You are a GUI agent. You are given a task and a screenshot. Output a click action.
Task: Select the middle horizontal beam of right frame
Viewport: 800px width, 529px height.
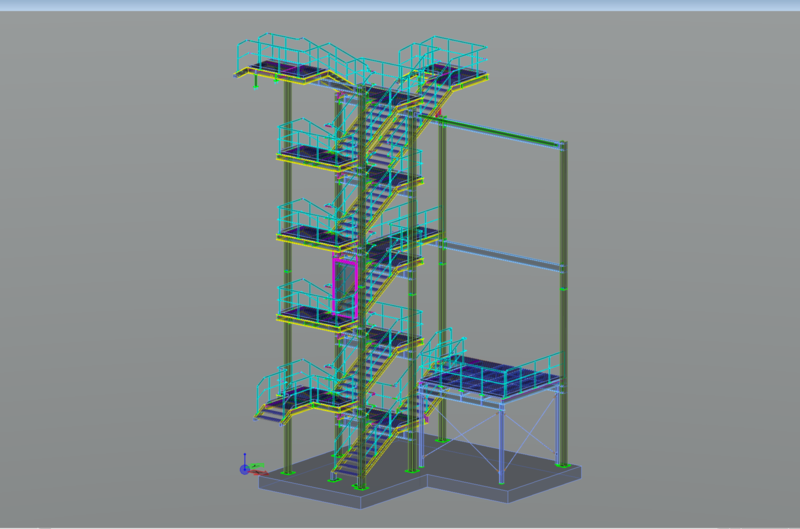click(500, 256)
